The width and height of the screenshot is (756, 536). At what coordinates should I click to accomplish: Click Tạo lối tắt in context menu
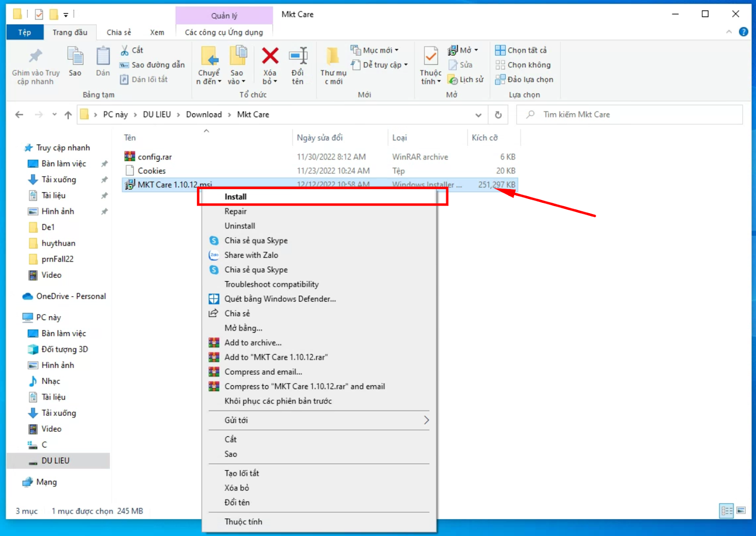pyautogui.click(x=319, y=473)
